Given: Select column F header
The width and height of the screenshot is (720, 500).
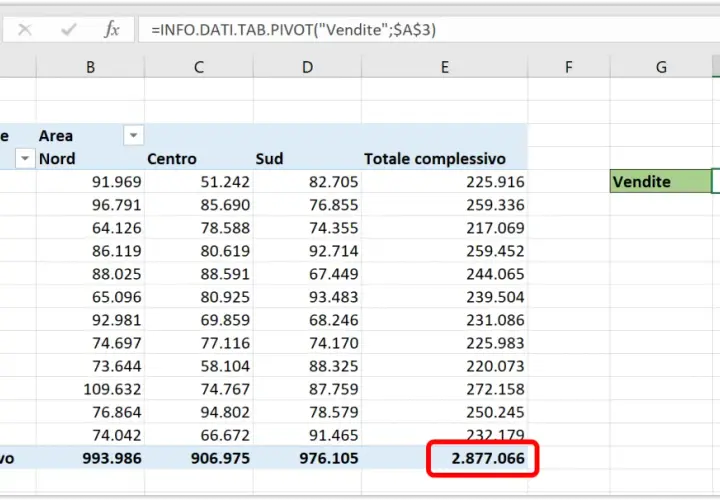Looking at the screenshot, I should (x=568, y=67).
